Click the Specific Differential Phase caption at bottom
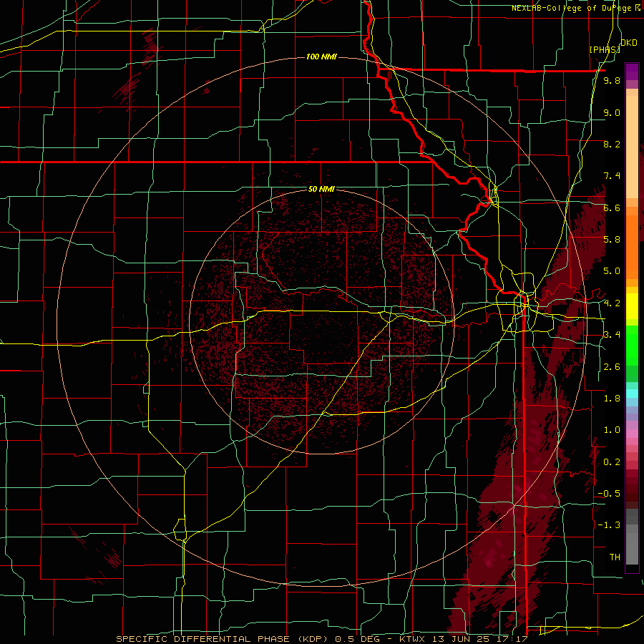 pyautogui.click(x=322, y=639)
